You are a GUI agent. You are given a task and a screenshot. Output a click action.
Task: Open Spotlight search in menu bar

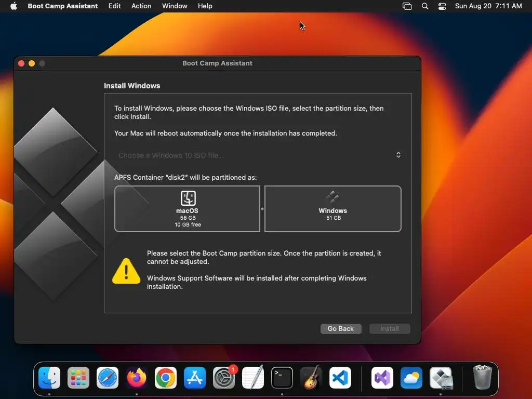pyautogui.click(x=425, y=6)
